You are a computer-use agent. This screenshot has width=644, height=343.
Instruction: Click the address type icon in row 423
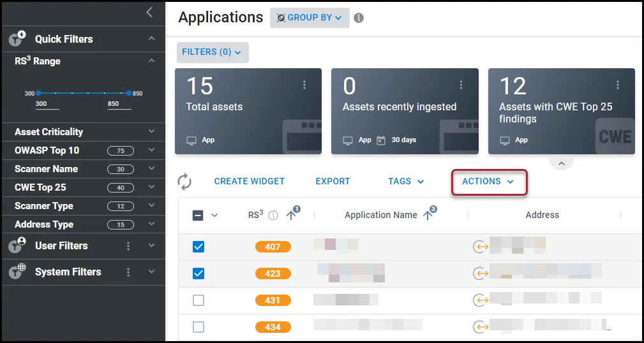click(480, 274)
